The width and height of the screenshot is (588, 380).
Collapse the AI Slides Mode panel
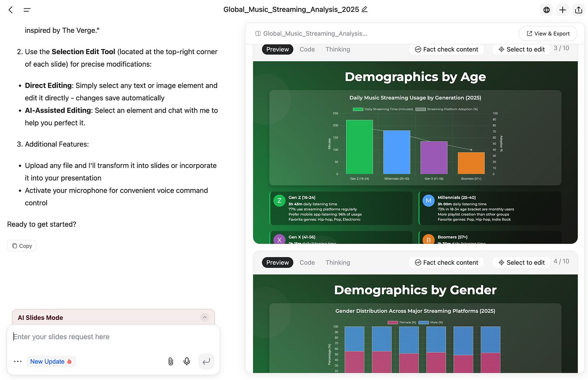click(x=205, y=317)
